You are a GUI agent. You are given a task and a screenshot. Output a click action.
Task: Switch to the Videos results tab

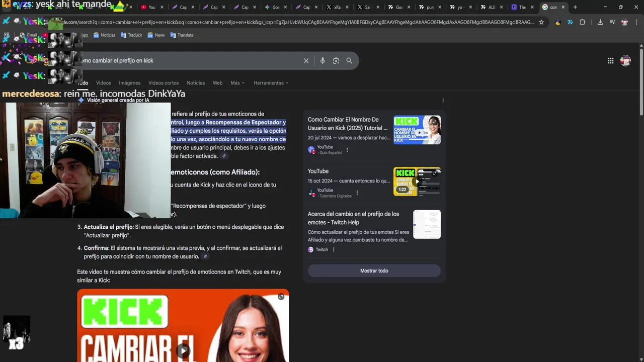click(103, 83)
